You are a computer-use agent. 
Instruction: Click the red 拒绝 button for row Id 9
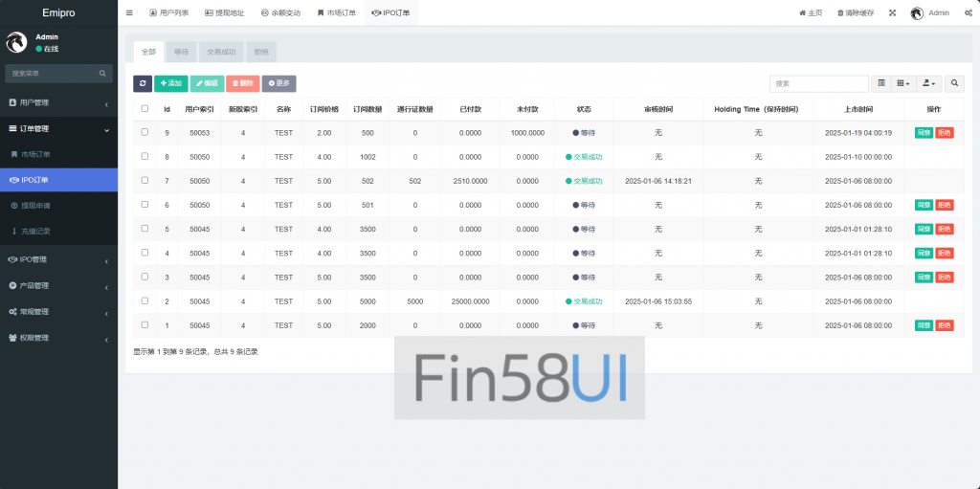(x=945, y=133)
